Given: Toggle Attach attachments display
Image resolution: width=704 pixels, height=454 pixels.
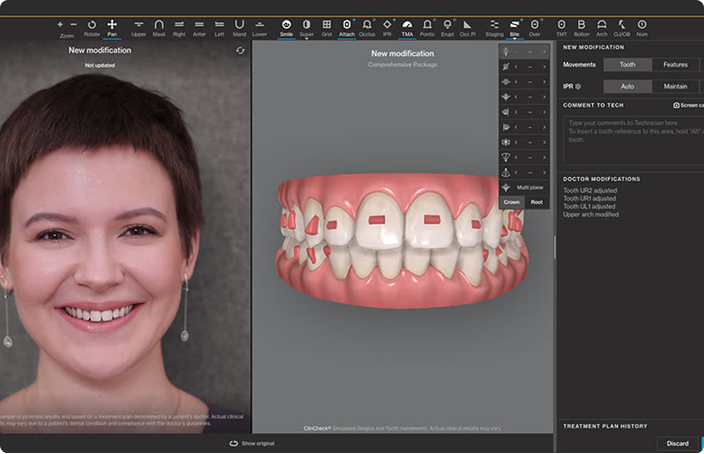Looking at the screenshot, I should (x=347, y=27).
